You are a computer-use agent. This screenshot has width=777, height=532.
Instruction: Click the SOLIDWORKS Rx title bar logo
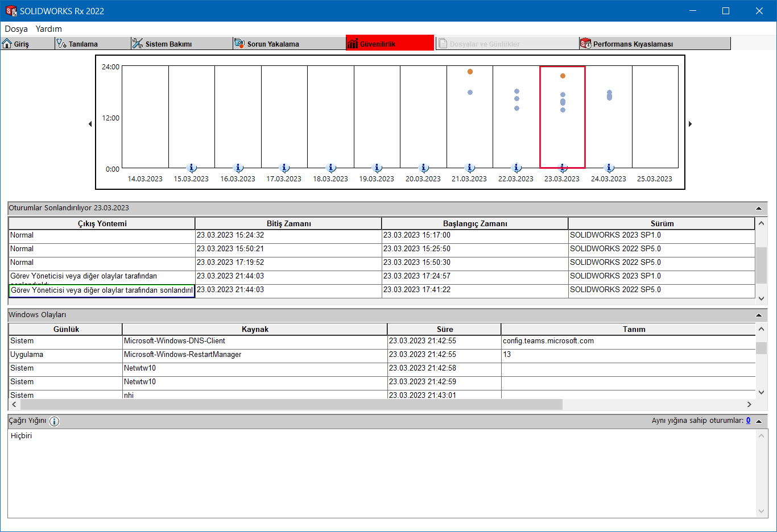(11, 11)
